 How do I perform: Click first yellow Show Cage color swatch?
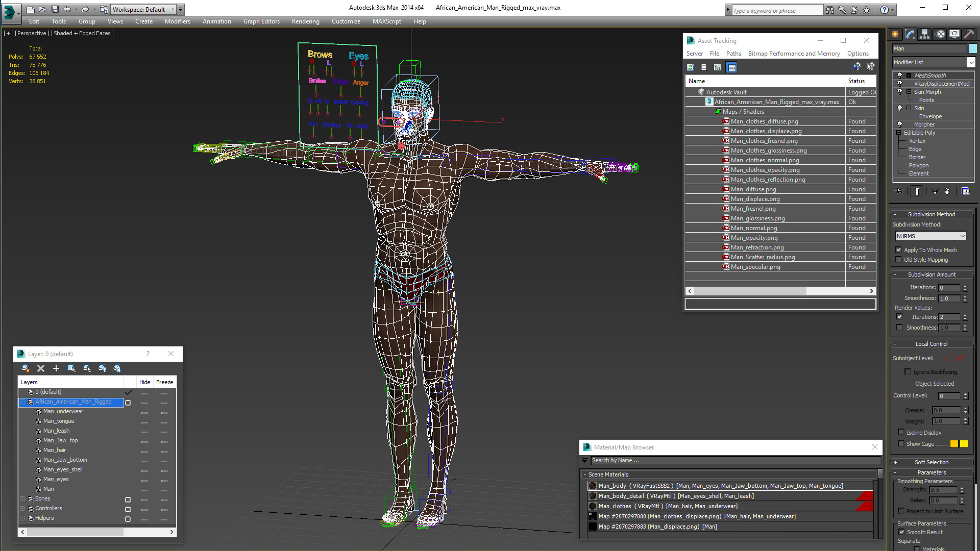pyautogui.click(x=954, y=444)
